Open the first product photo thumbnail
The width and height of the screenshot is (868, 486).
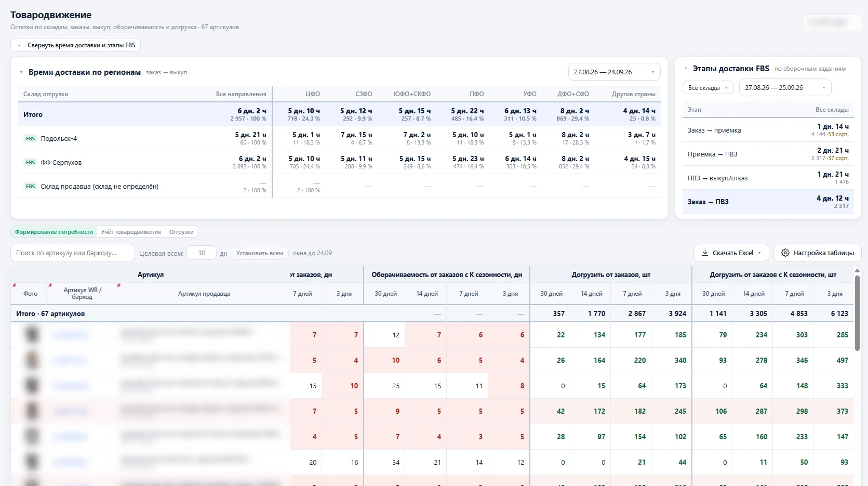[32, 334]
